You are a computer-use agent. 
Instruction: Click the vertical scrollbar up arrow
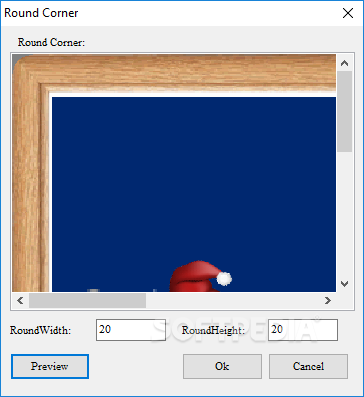pyautogui.click(x=344, y=63)
